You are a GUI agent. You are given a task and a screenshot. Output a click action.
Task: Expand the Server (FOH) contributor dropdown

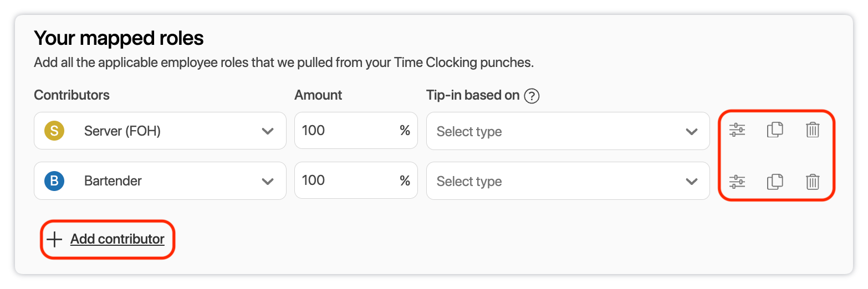[268, 131]
